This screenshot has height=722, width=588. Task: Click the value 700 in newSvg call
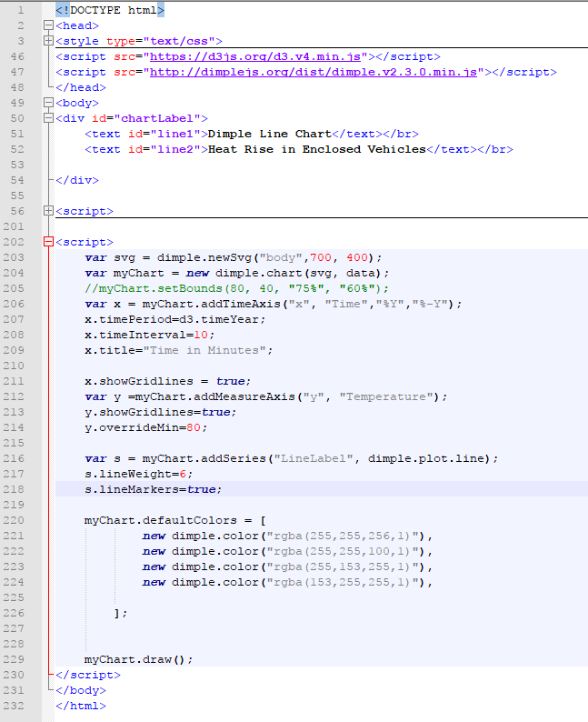pyautogui.click(x=321, y=257)
